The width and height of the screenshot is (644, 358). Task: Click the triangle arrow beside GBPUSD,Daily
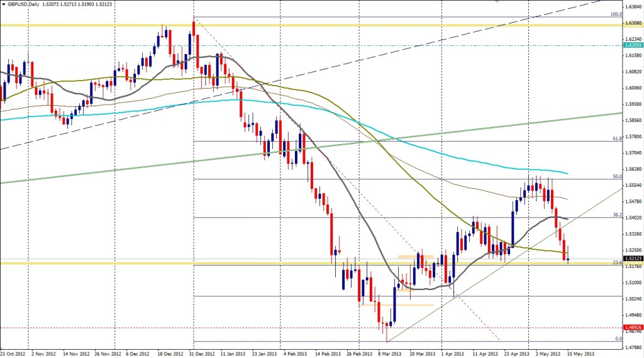click(x=4, y=4)
